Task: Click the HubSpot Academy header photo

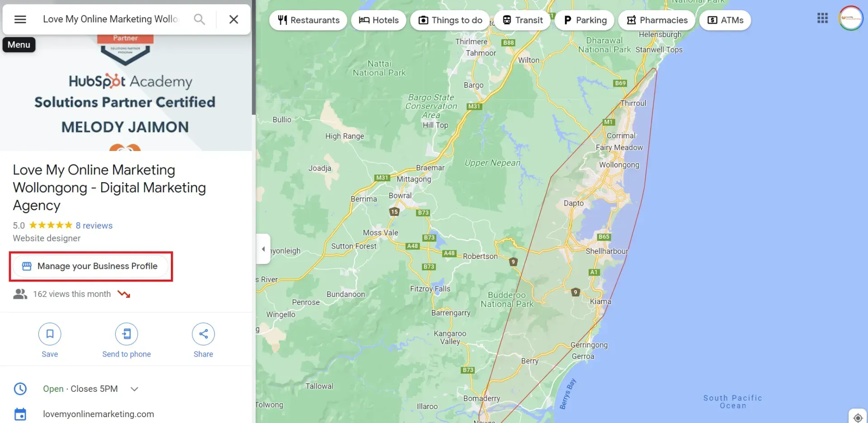Action: 126,93
